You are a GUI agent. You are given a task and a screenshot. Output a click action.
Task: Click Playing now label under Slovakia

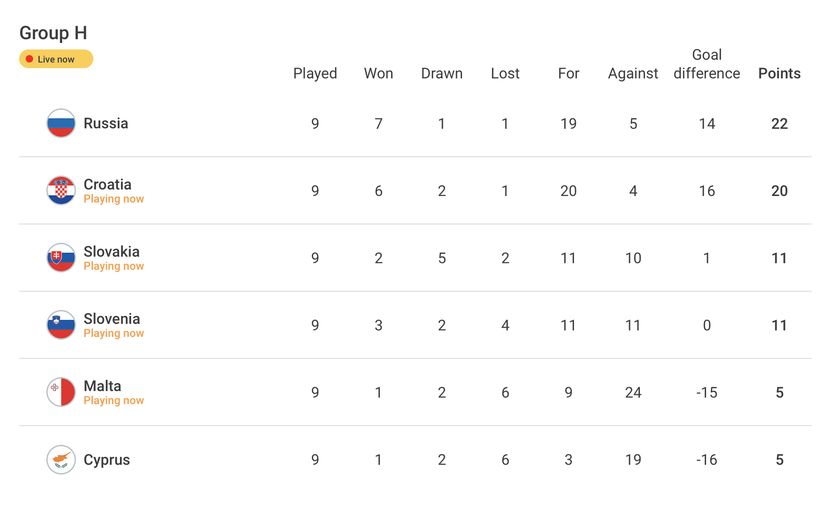pos(114,266)
